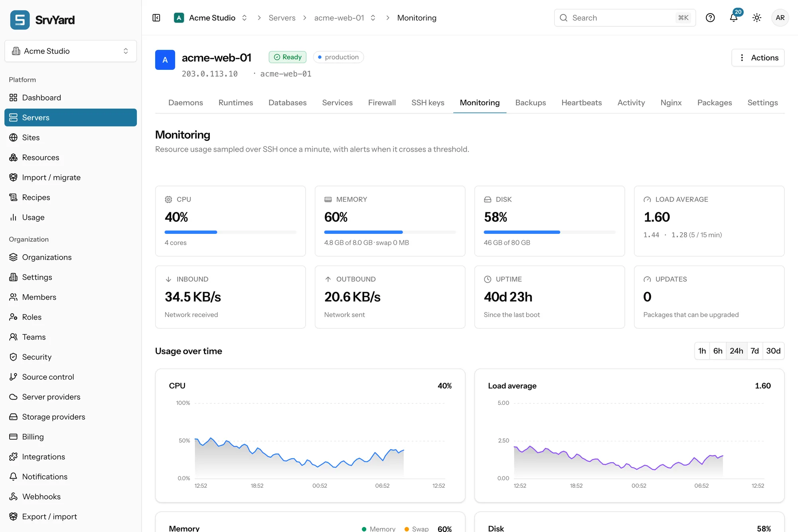The width and height of the screenshot is (798, 532).
Task: Click the production environment badge
Action: [338, 57]
